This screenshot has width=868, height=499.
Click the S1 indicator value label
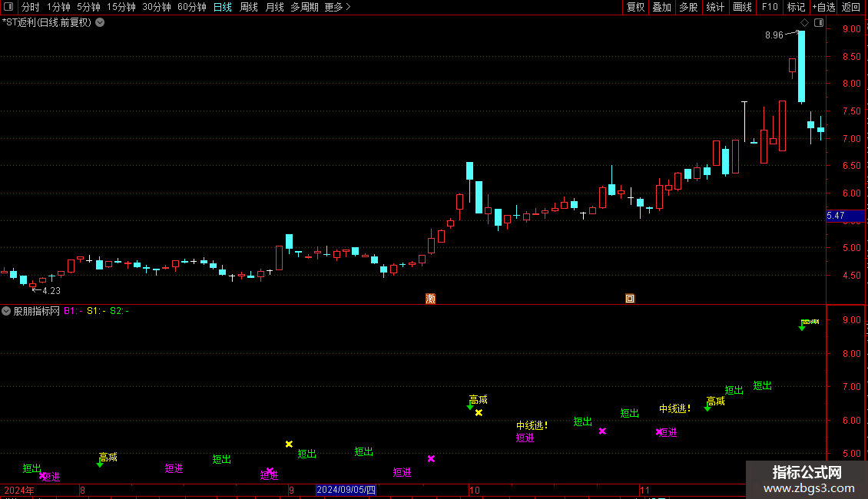(96, 311)
